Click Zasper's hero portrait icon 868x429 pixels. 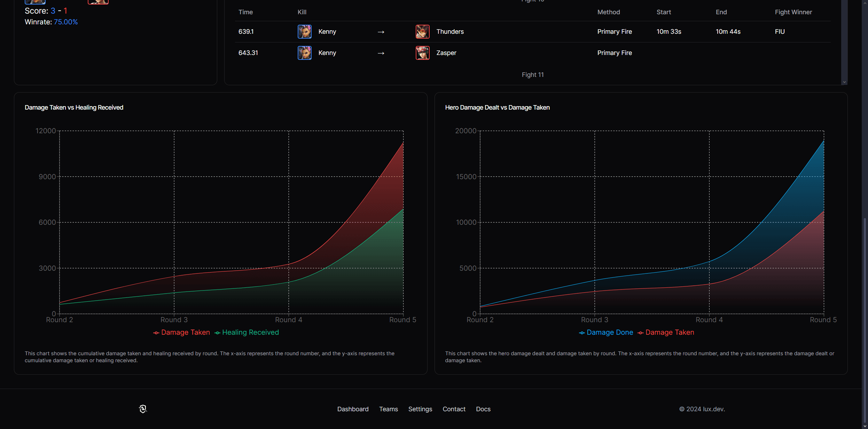click(x=423, y=53)
